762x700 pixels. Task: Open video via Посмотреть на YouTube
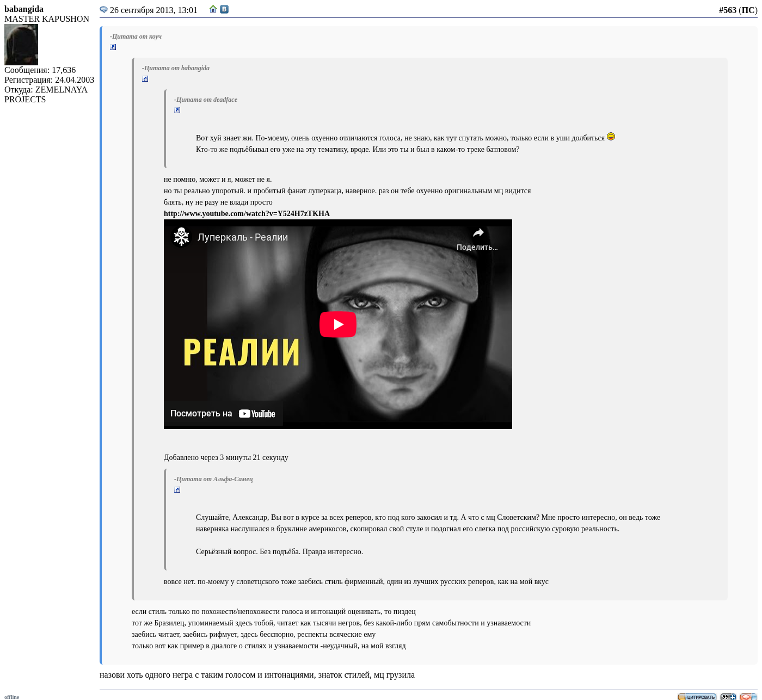coord(223,414)
